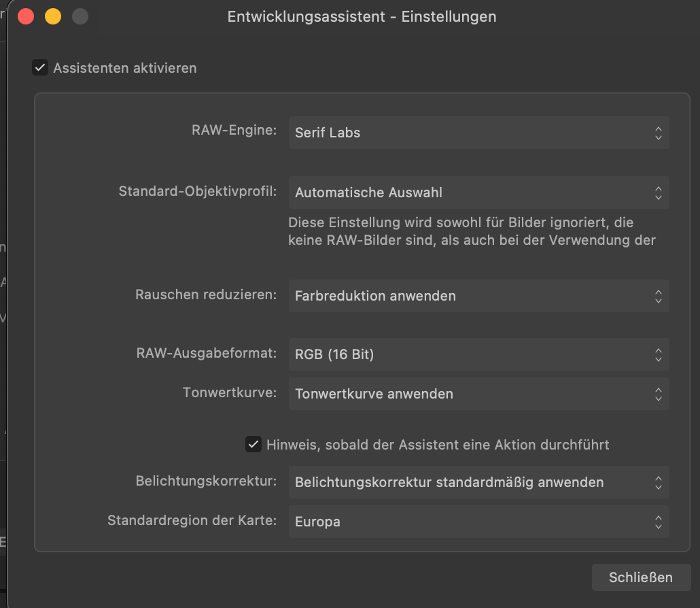This screenshot has width=700, height=608.
Task: Close the dialog with the red window button
Action: 26,16
